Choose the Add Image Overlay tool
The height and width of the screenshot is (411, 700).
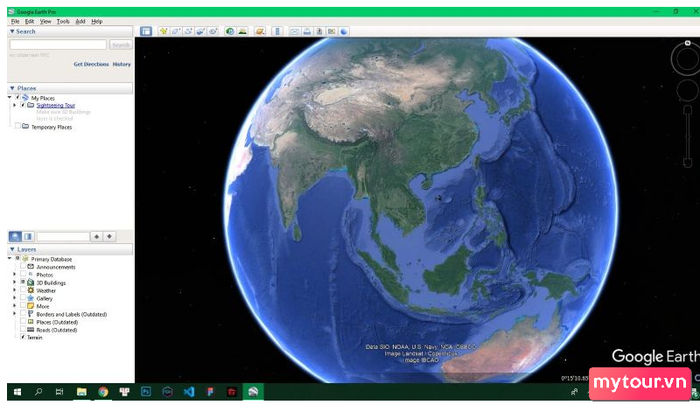(201, 31)
